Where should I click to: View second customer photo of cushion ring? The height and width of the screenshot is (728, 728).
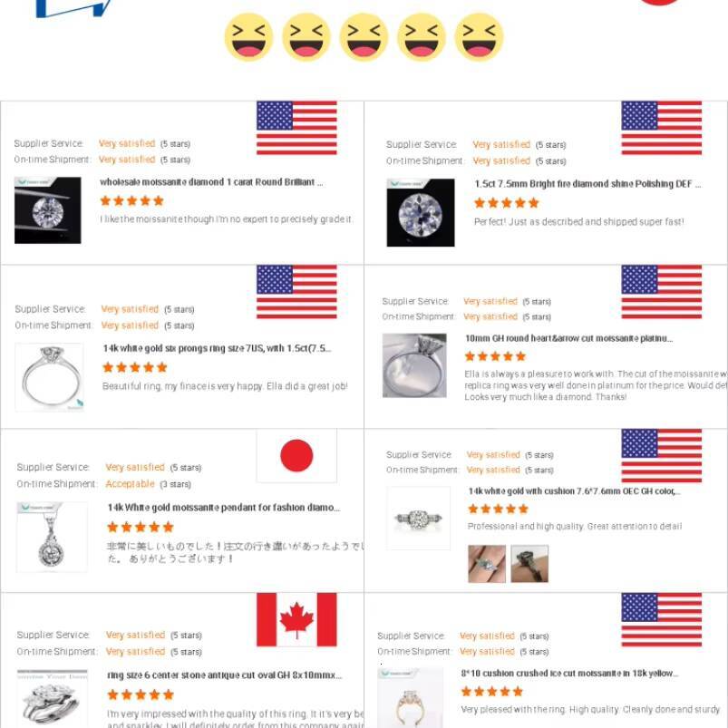[x=529, y=564]
